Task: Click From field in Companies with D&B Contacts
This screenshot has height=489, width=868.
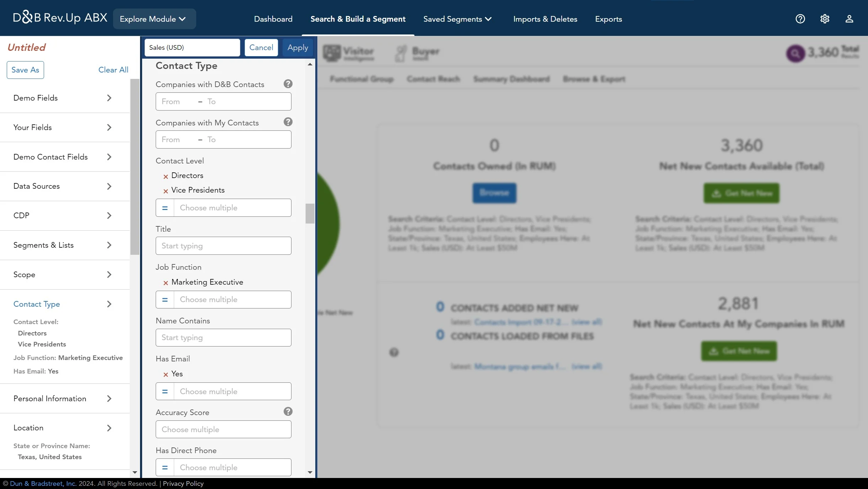Action: pos(176,102)
